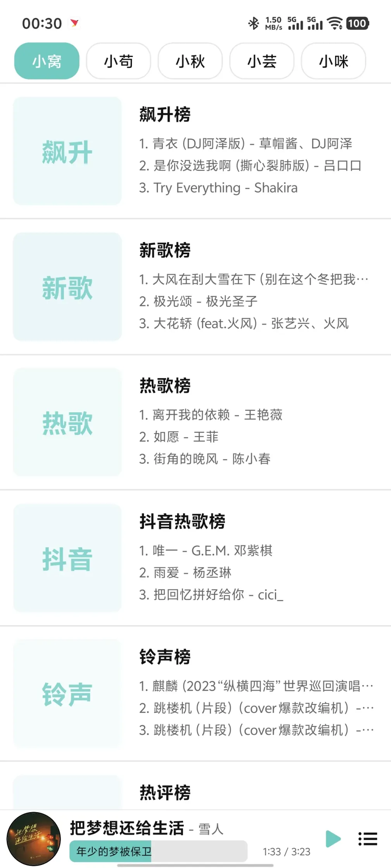
Task: Open the 热歌 chart cover tile
Action: click(x=67, y=422)
